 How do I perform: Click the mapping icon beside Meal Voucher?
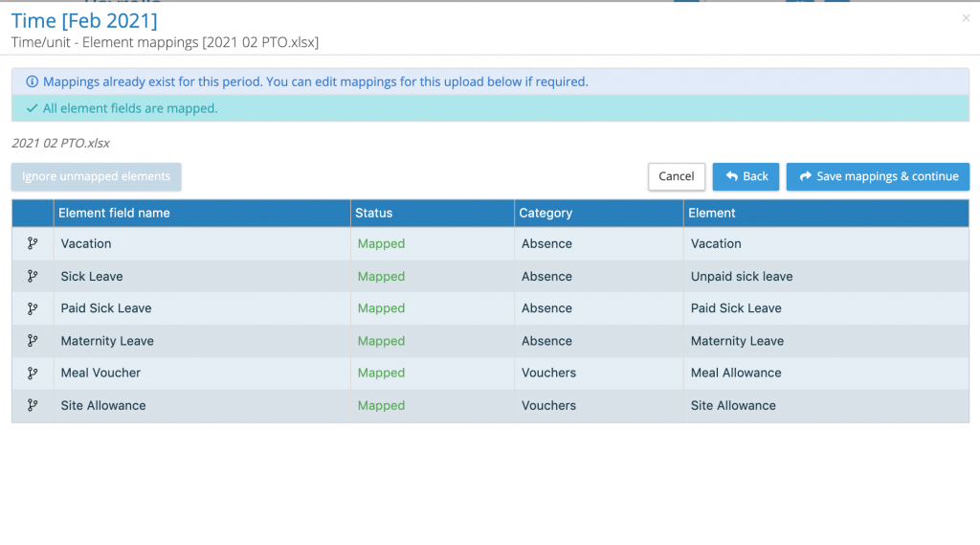coord(33,374)
